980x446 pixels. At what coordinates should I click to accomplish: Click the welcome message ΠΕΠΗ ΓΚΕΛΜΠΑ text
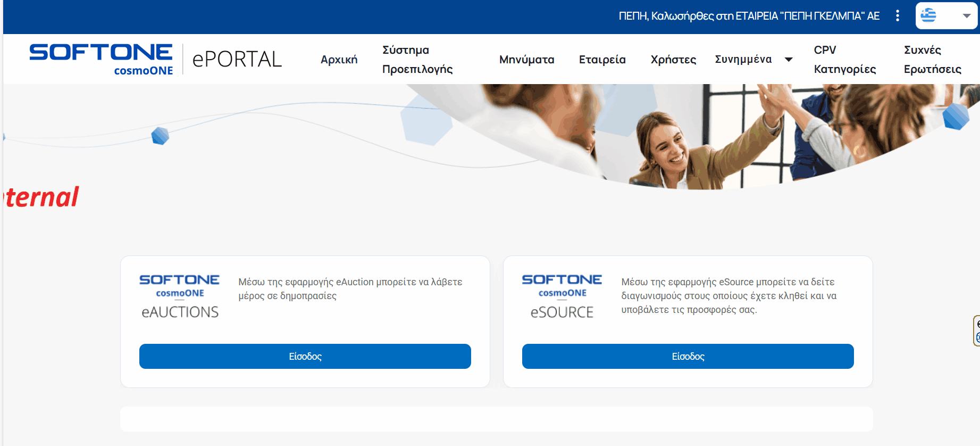(x=749, y=16)
